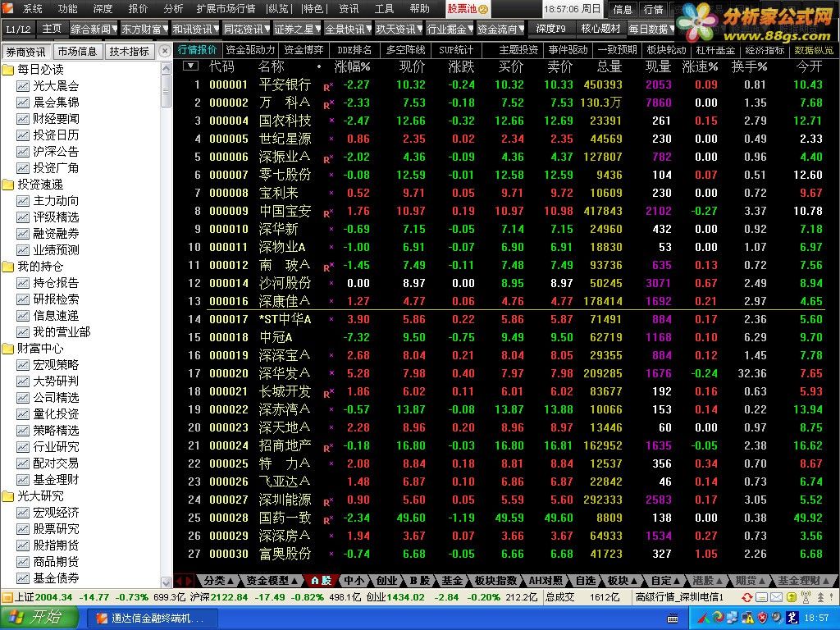Open the 证券之星 dropdown
840x630 pixels.
[x=297, y=29]
